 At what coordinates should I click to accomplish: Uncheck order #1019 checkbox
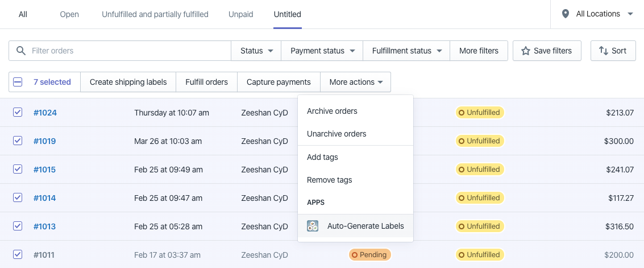coord(18,141)
